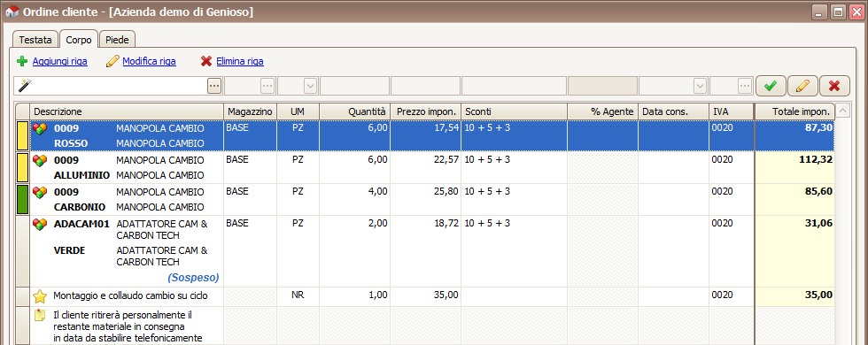Click the empty top-left grid corner selector cell
This screenshot has width=868, height=345.
[x=22, y=111]
